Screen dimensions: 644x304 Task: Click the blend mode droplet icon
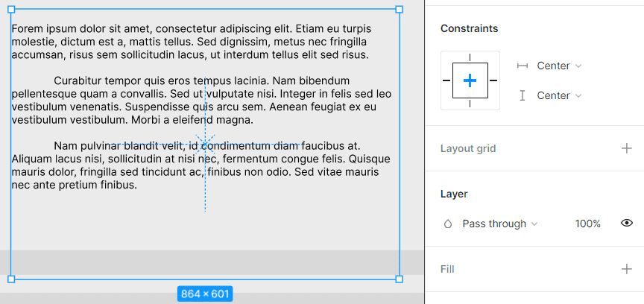(448, 224)
